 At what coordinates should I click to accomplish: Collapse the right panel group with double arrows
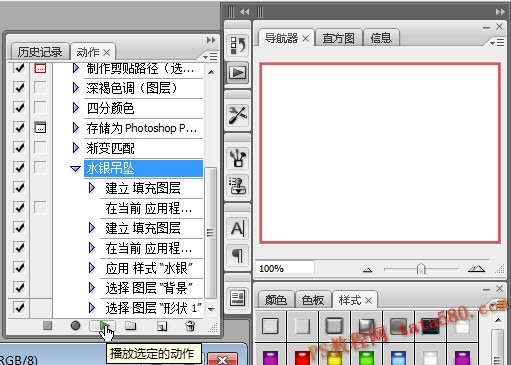click(x=500, y=12)
